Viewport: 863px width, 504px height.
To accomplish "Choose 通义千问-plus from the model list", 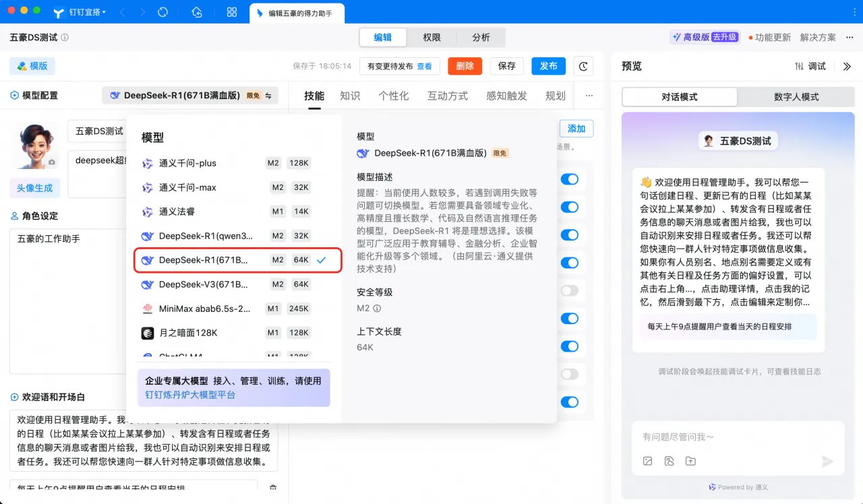I will [x=233, y=163].
